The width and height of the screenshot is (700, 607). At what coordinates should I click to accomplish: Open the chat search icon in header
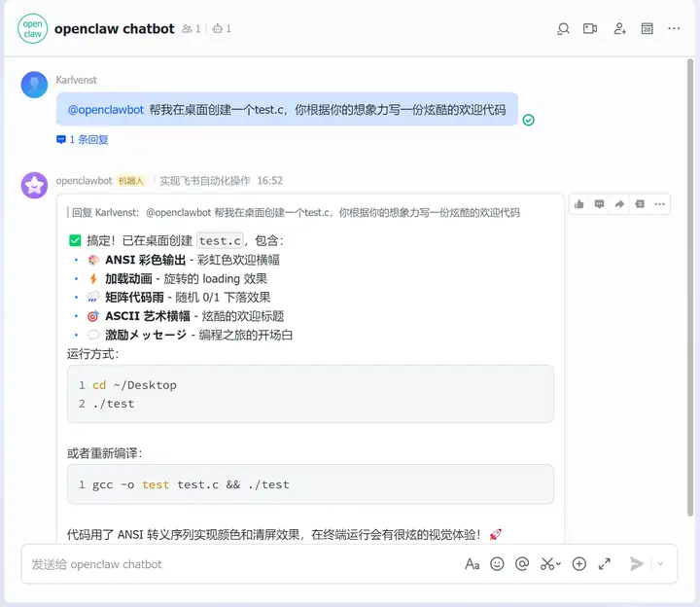tap(563, 29)
